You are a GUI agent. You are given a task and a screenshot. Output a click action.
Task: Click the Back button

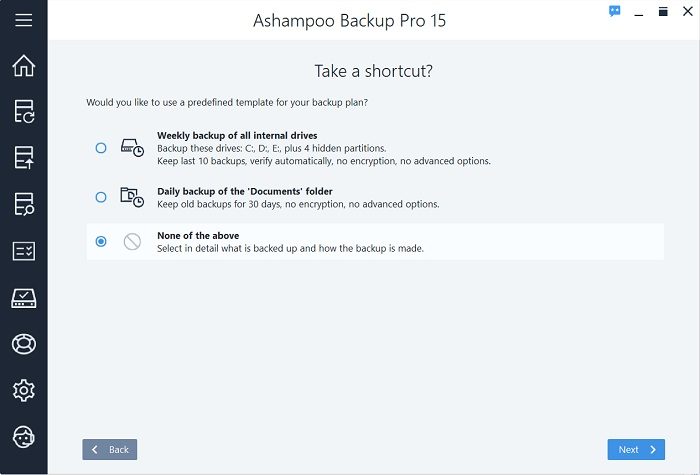click(x=110, y=450)
